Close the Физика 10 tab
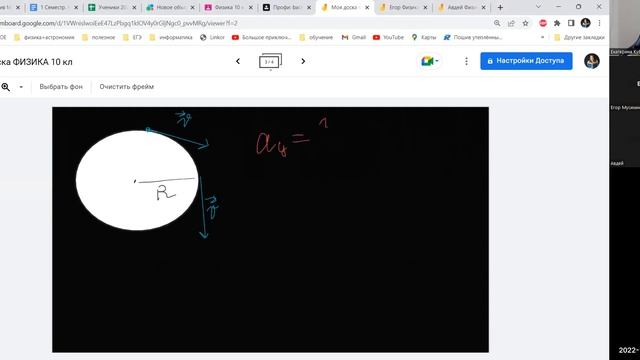 (251, 7)
